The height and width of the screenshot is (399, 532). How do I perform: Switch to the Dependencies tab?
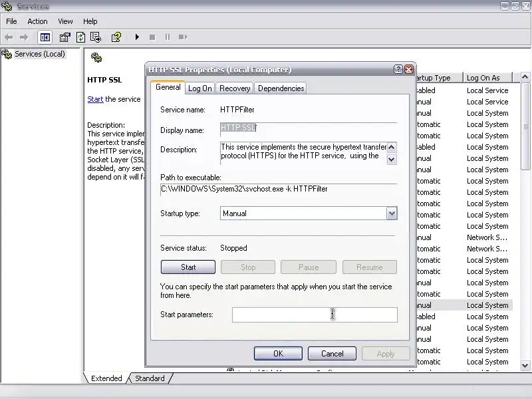point(281,88)
